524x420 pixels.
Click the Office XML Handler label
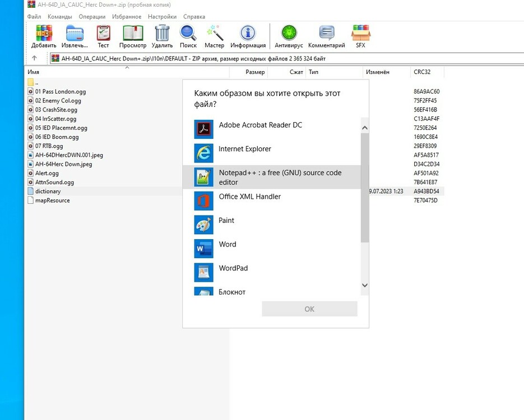(250, 197)
